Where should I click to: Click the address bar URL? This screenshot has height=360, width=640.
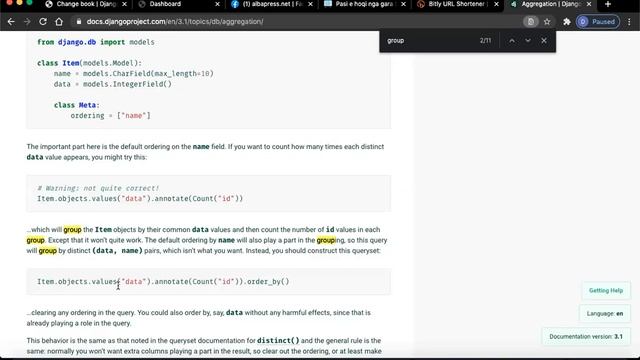[x=175, y=22]
